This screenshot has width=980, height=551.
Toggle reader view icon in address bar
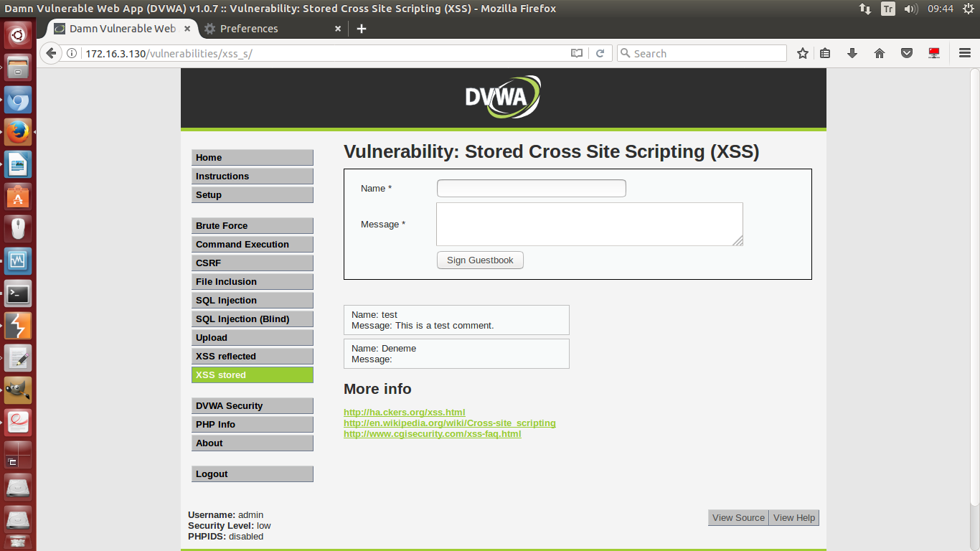pos(577,53)
